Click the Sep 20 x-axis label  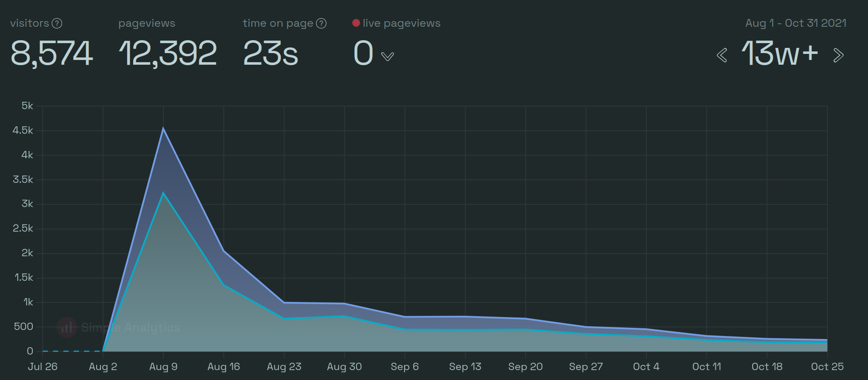click(525, 367)
